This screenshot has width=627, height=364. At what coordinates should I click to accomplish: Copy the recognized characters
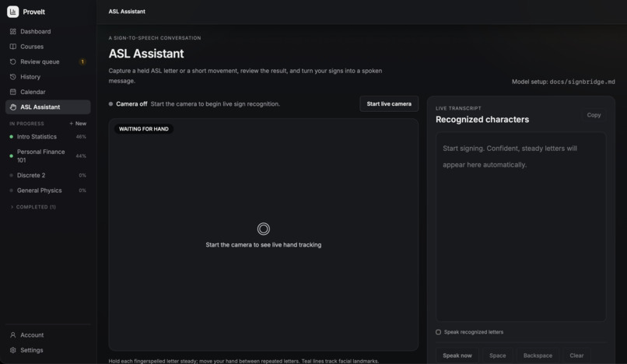point(594,115)
